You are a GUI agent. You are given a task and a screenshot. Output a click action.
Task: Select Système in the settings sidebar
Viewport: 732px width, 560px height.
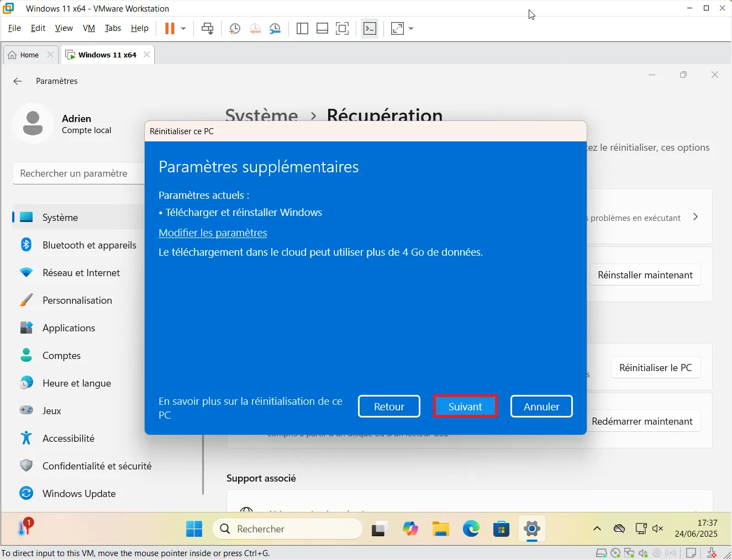(x=78, y=218)
